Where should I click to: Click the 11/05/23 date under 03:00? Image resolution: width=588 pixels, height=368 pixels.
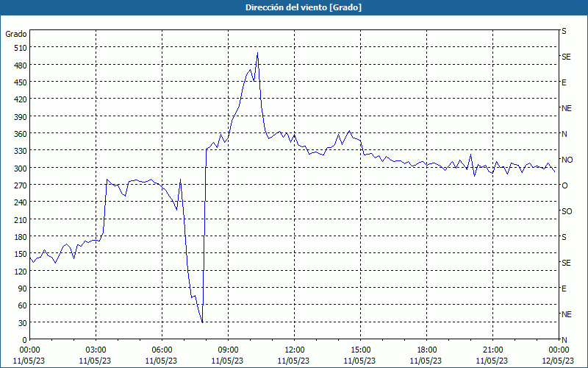click(x=96, y=361)
